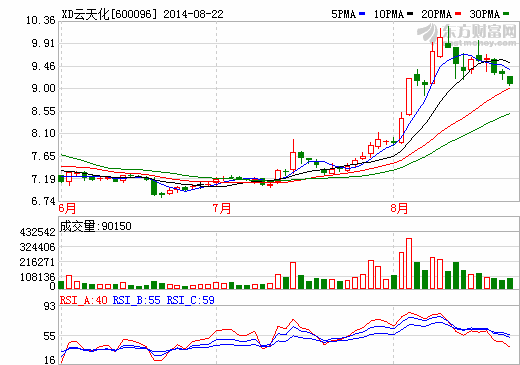The height and width of the screenshot is (365, 520).
Task: Click the 5PMA legend label
Action: [344, 14]
